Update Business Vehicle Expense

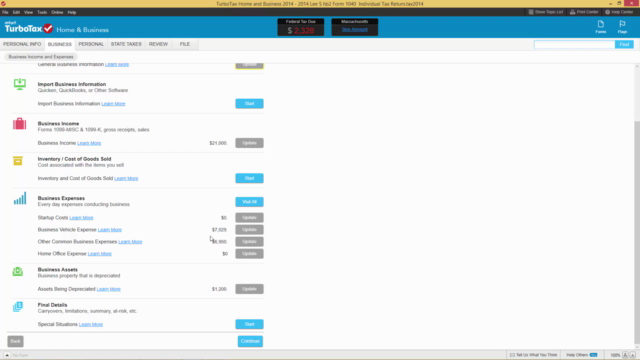(249, 229)
